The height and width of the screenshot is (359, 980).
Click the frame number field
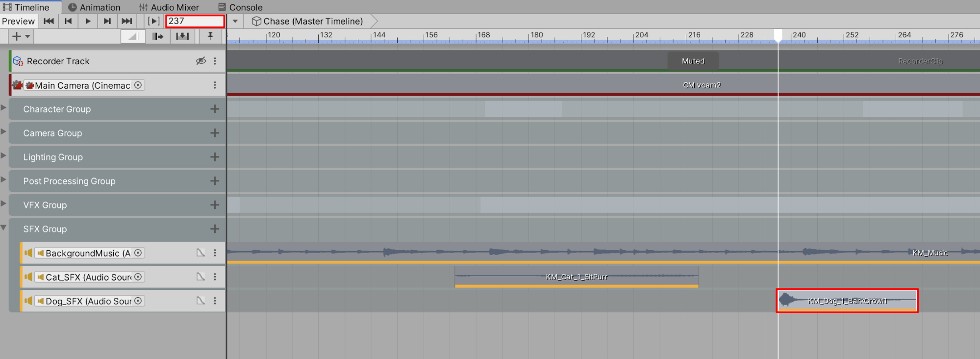pos(195,21)
